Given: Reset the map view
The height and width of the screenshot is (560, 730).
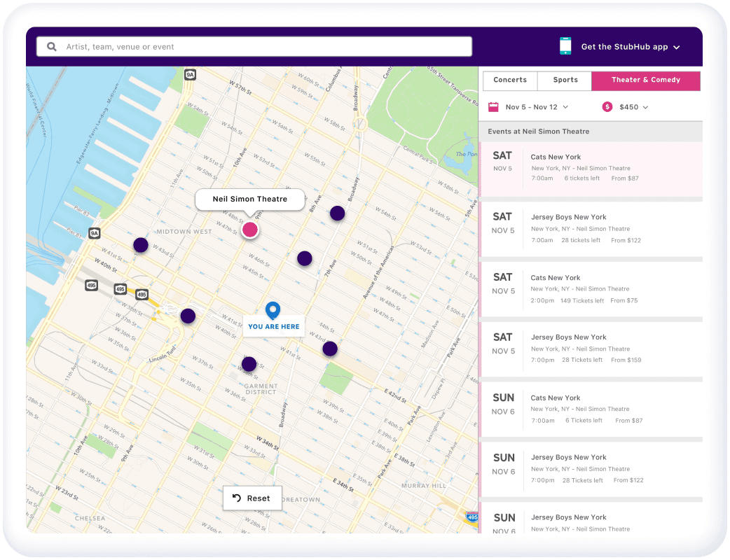Looking at the screenshot, I should (x=252, y=498).
